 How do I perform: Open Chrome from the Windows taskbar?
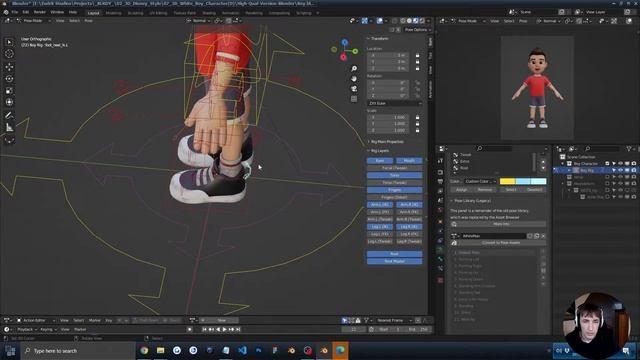tap(144, 350)
